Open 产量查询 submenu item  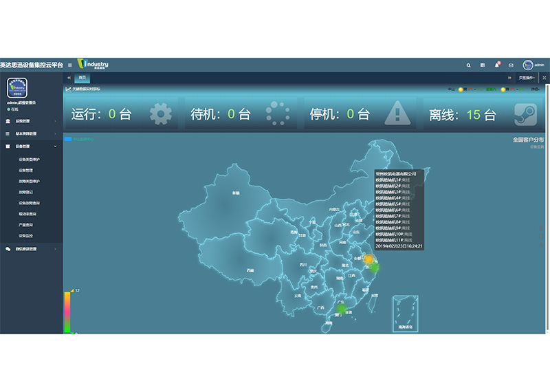25,225
